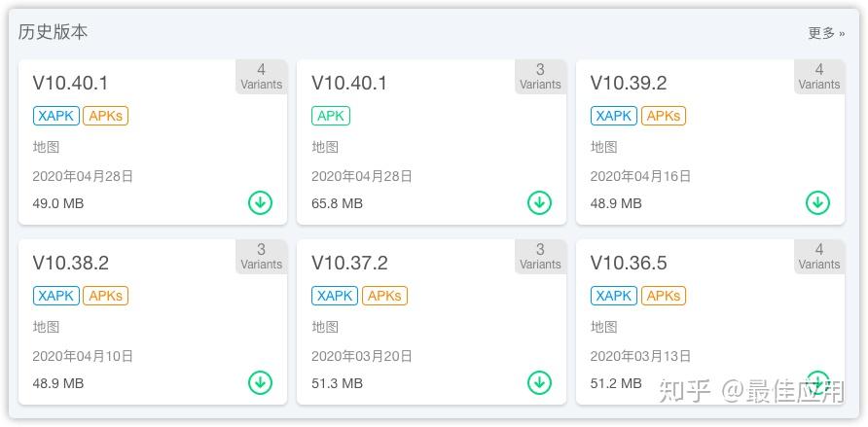Click the date 2020年03月13日
Image resolution: width=868 pixels, height=427 pixels.
click(x=640, y=356)
